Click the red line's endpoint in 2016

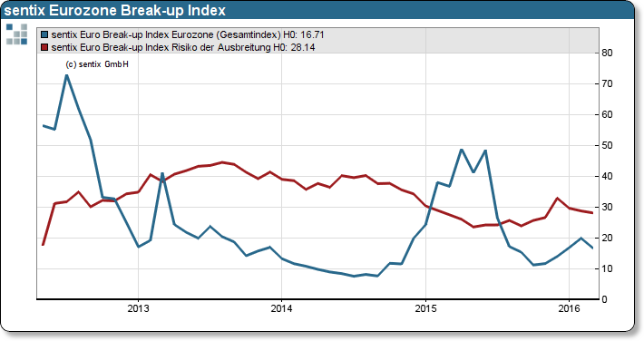point(592,212)
